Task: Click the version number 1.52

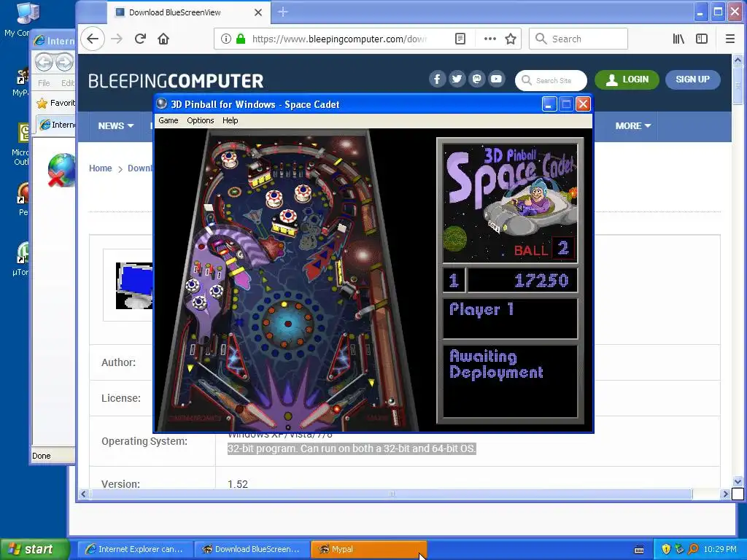Action: click(238, 484)
